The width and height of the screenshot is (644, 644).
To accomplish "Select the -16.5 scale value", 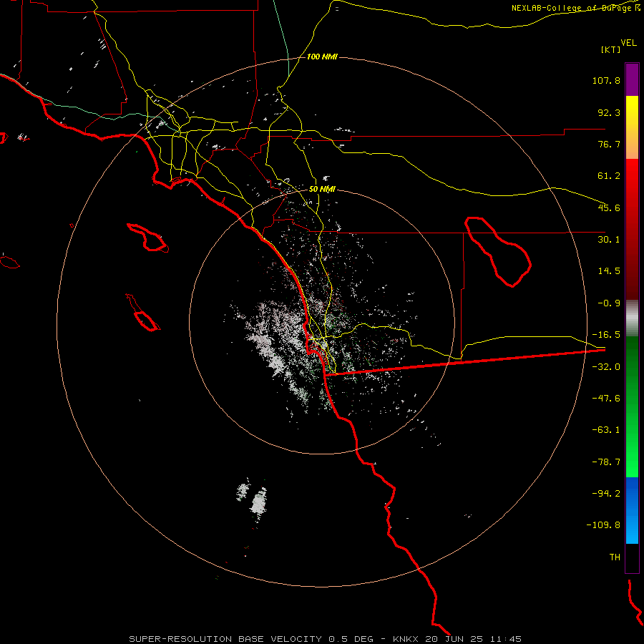I will pos(606,335).
